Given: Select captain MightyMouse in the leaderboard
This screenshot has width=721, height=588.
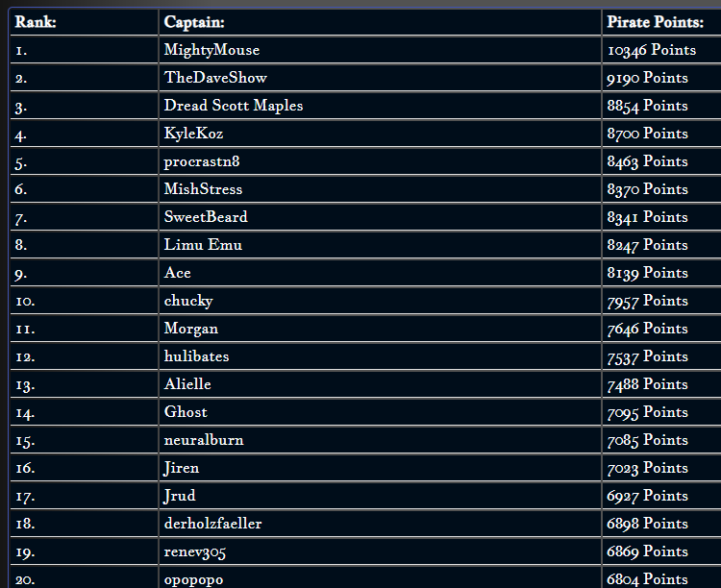Looking at the screenshot, I should [211, 50].
